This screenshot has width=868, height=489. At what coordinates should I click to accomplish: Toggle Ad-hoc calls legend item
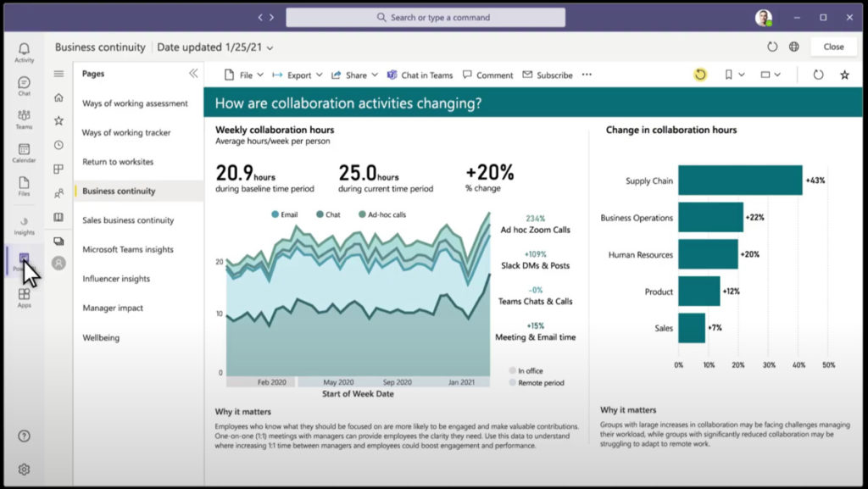[x=382, y=214]
